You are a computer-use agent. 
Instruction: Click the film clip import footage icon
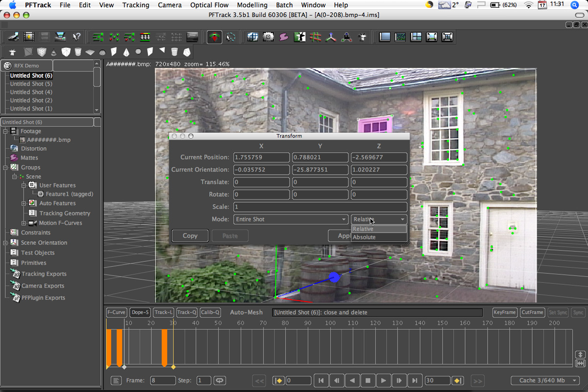point(29,37)
